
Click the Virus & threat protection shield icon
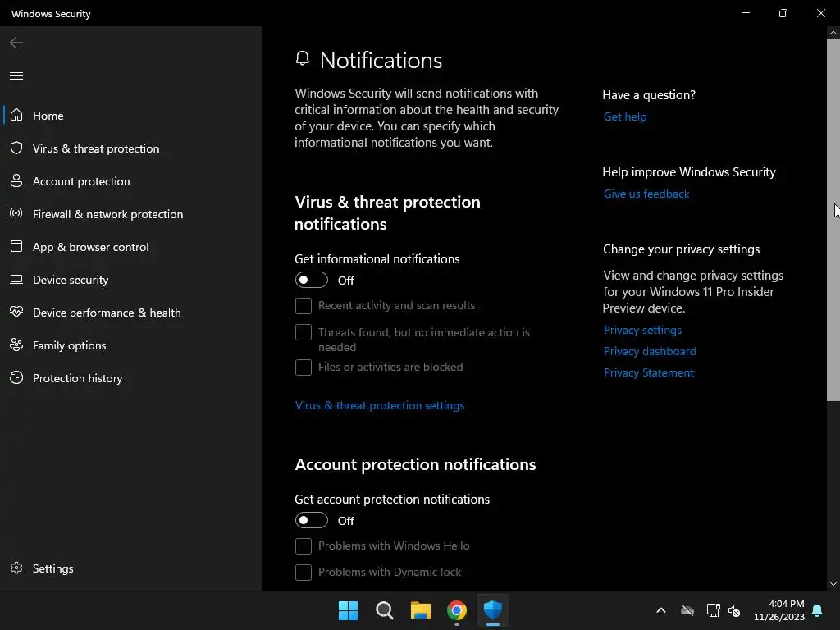pyautogui.click(x=16, y=148)
